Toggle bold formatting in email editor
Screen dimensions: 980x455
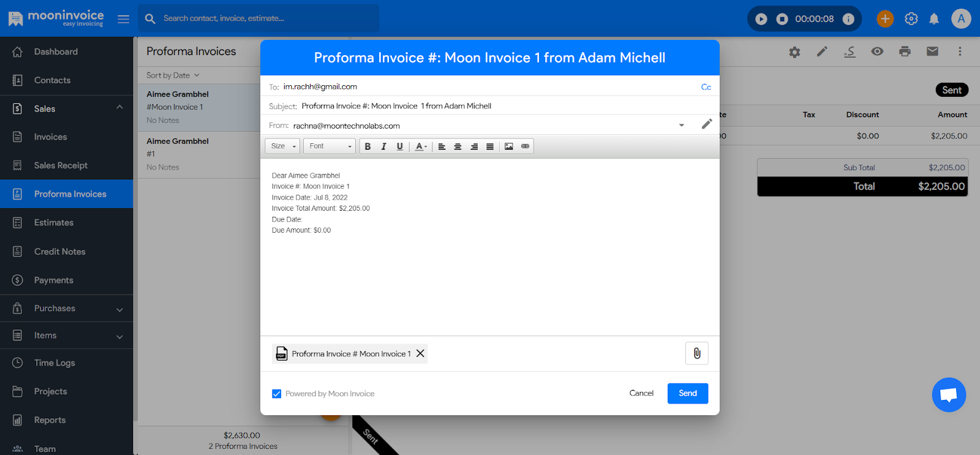[x=367, y=146]
